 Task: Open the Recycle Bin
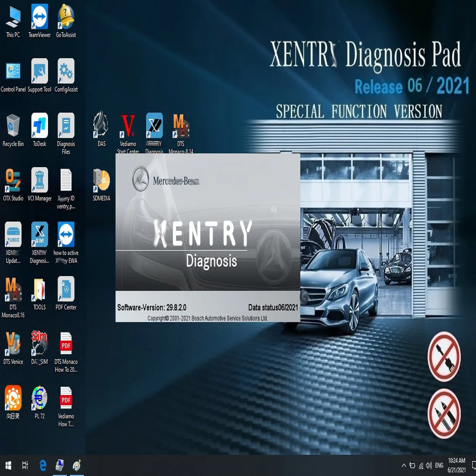pos(13,130)
